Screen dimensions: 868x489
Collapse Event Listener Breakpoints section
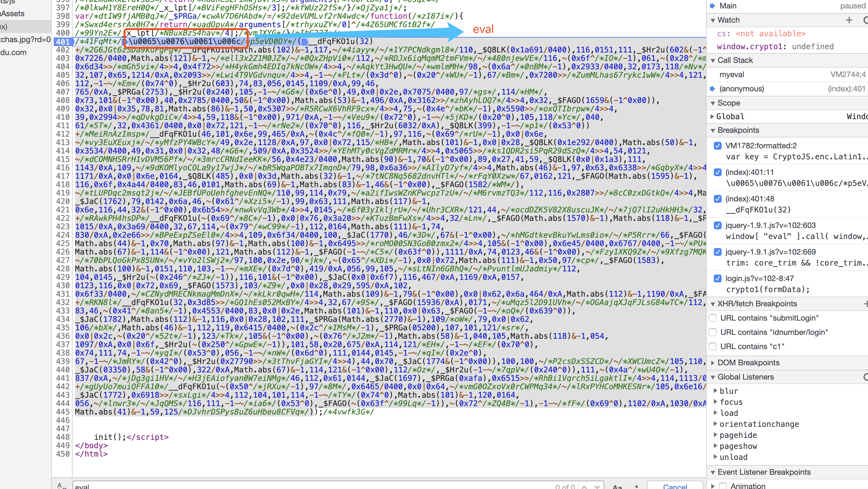[713, 472]
